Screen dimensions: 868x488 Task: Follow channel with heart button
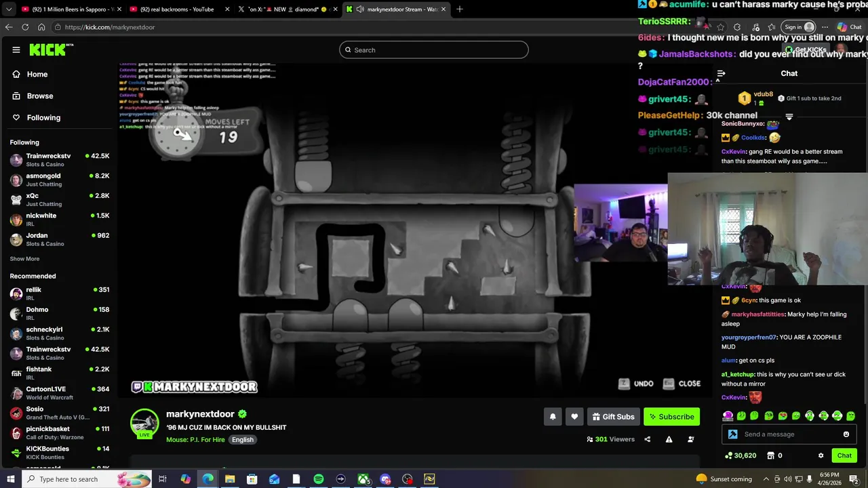coord(574,417)
